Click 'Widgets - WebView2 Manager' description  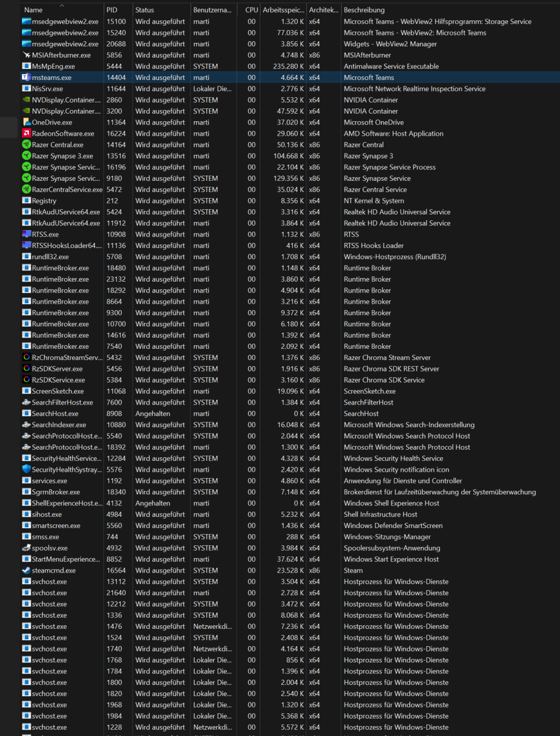390,43
